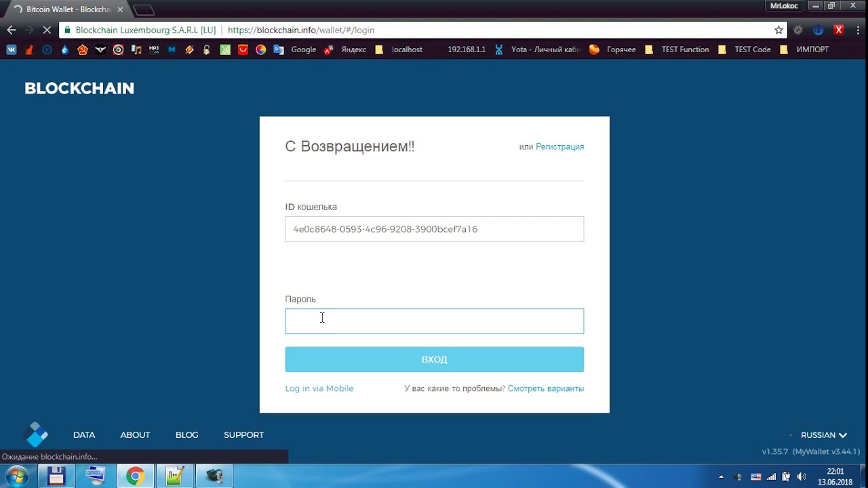
Task: Open the Google Translate bookmark icon
Action: (279, 49)
